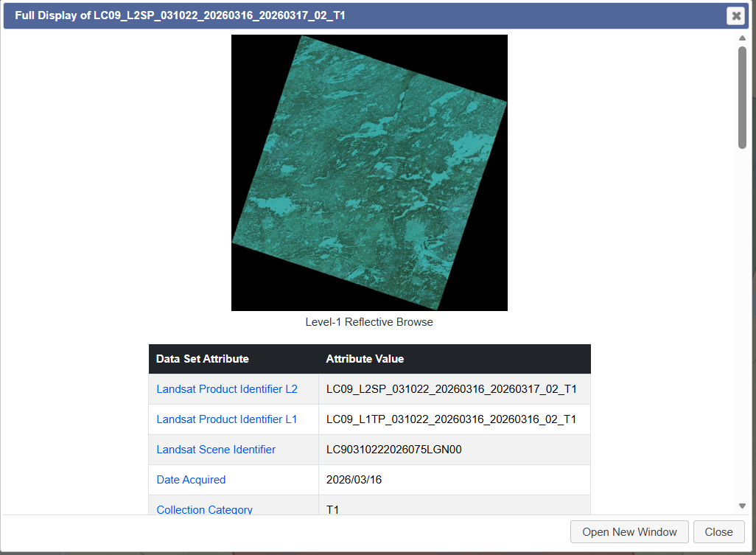This screenshot has width=756, height=555.
Task: Open the Landsat Product Identifier L2 link
Action: (x=227, y=389)
